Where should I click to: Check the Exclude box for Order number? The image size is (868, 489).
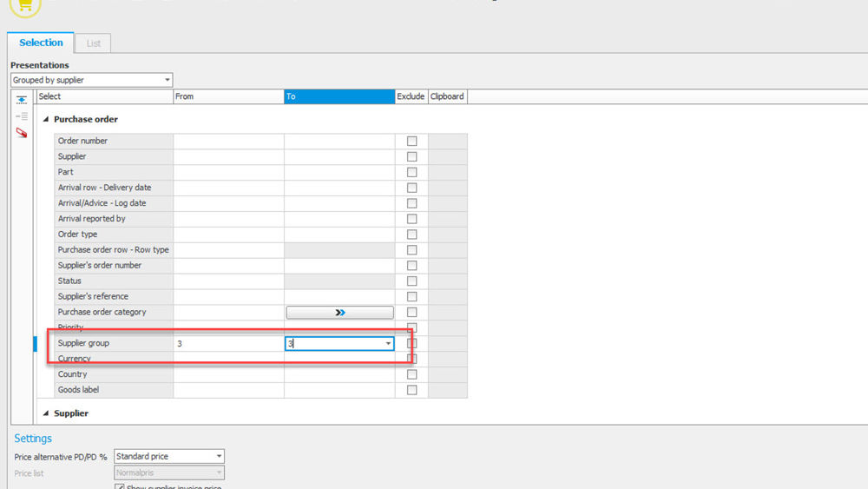click(411, 141)
